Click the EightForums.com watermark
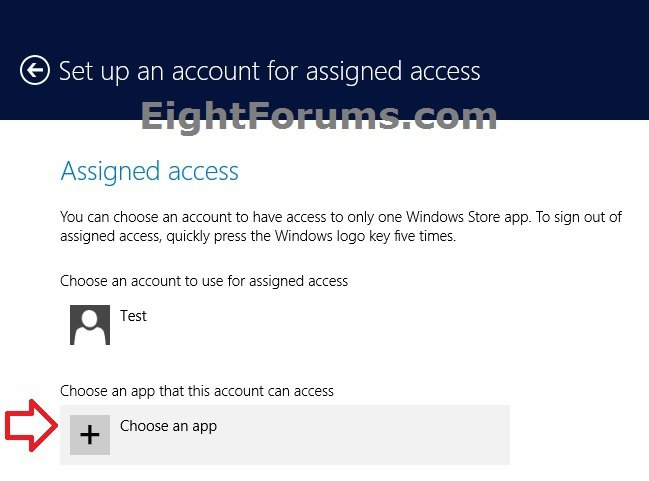This screenshot has height=481, width=649. (319, 118)
